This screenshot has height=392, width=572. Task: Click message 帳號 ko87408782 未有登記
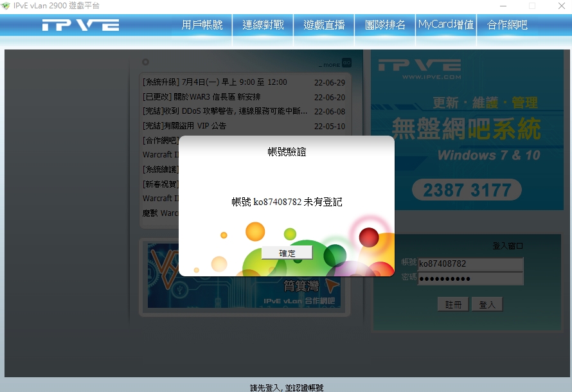[x=287, y=202]
